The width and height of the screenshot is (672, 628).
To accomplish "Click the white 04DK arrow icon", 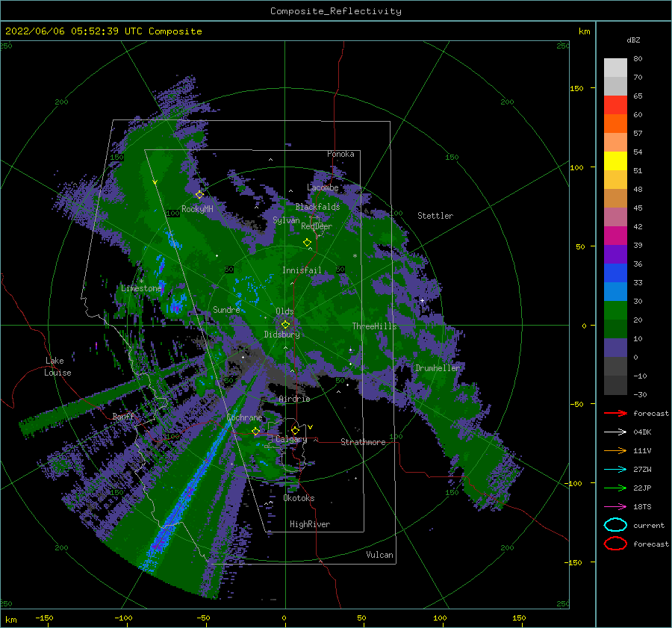I will (615, 432).
